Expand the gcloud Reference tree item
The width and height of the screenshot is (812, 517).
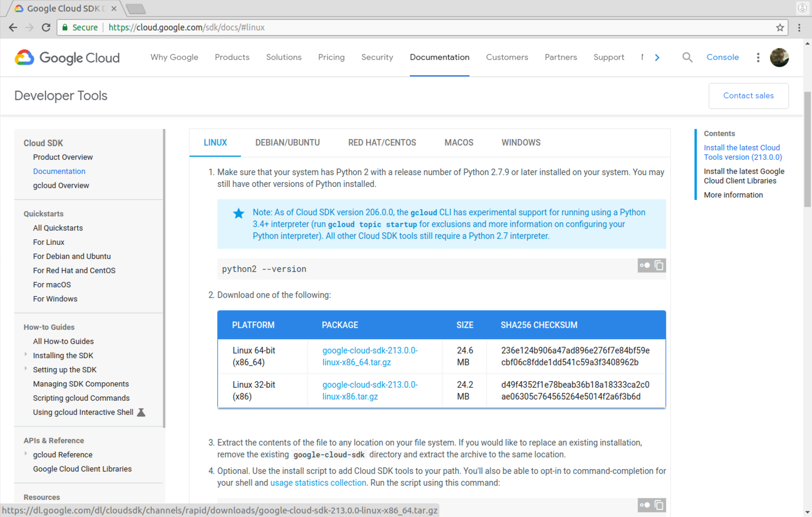(26, 454)
